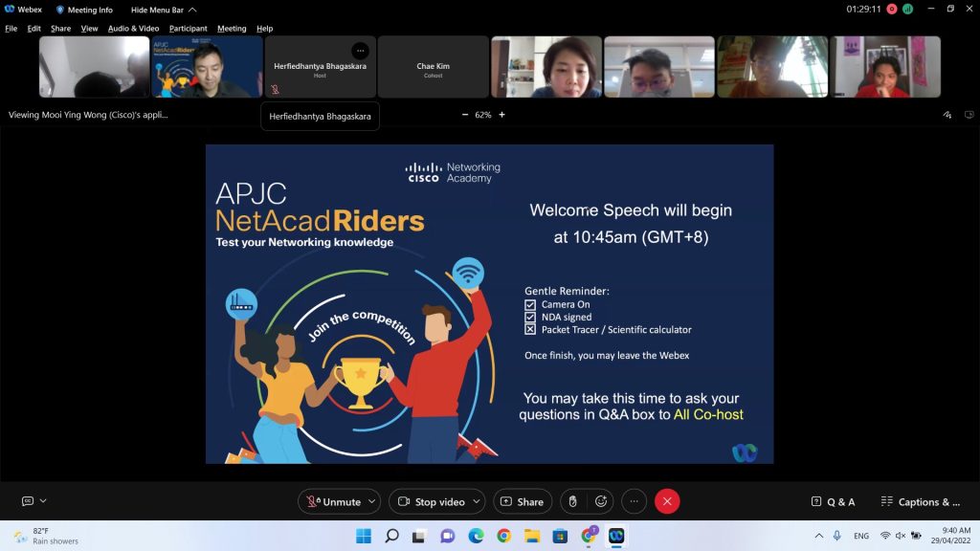980x551 pixels.
Task: Open the Audio & Video menu
Action: (x=133, y=29)
